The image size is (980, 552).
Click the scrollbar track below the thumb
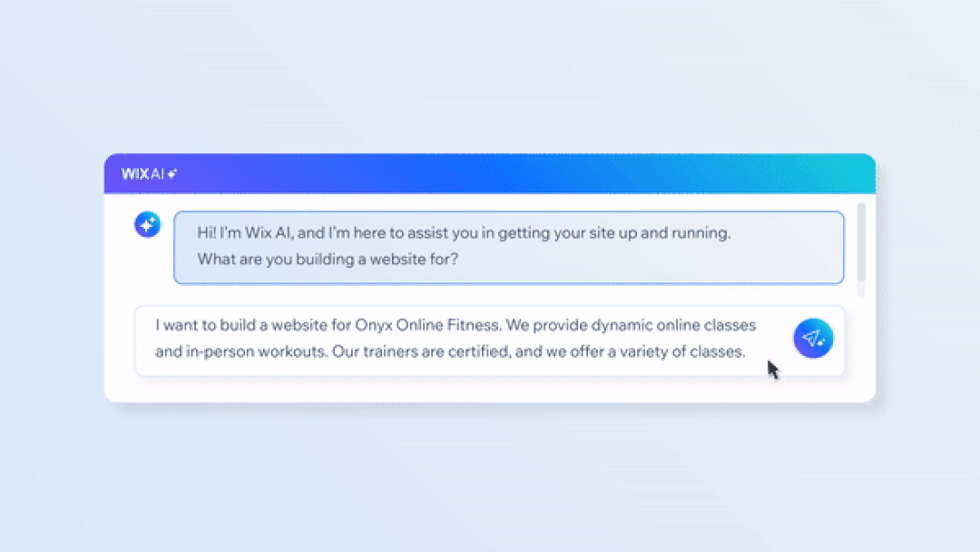pos(861,290)
